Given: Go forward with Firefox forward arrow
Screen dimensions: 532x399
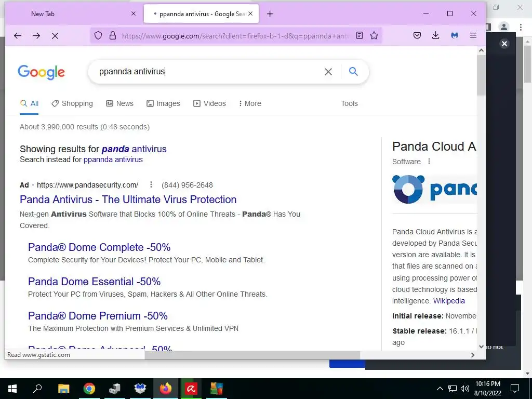Looking at the screenshot, I should click(x=36, y=36).
